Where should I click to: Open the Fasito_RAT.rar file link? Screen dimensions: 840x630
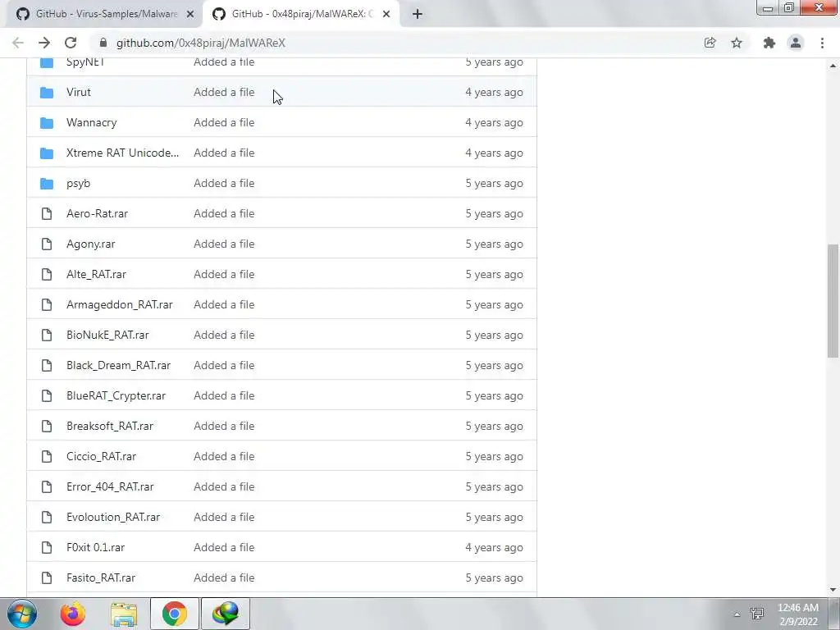coord(101,578)
